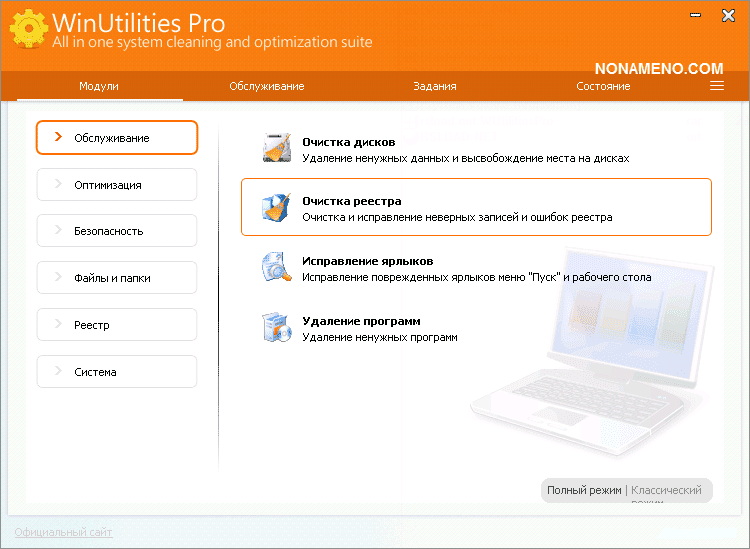Click the Исправление ярлыков magnifier icon

click(x=276, y=267)
